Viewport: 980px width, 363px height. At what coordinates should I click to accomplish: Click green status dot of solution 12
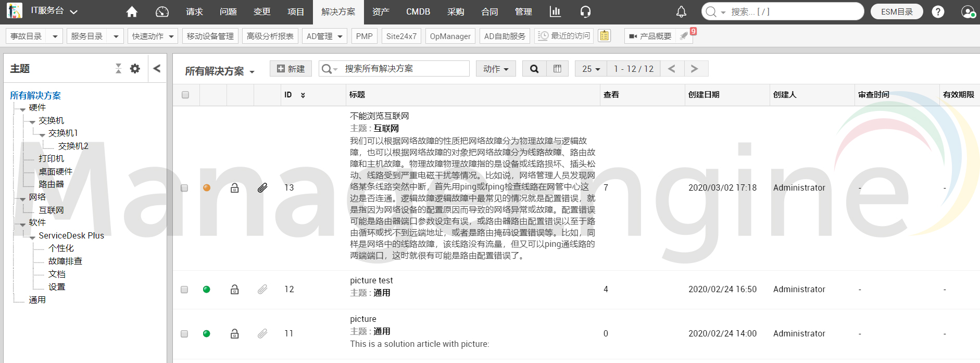207,289
